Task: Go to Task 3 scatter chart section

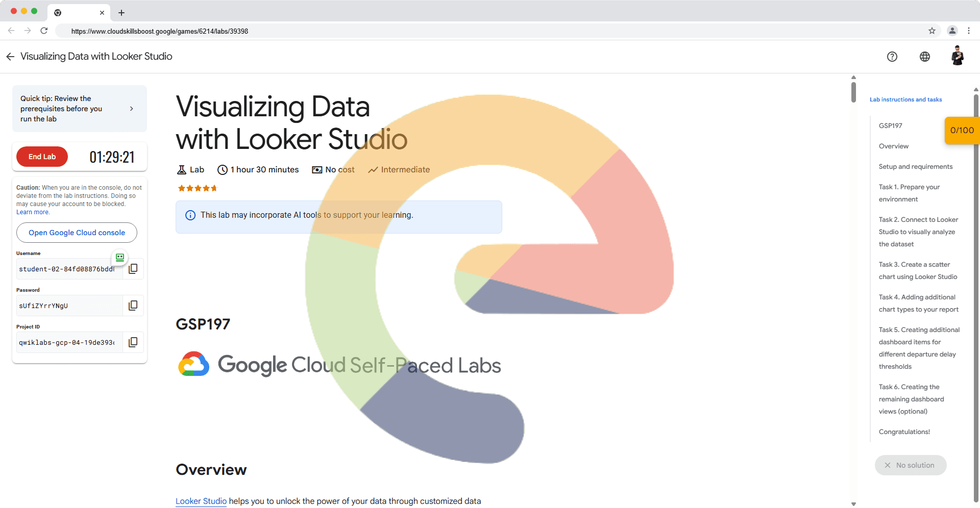Action: pos(917,271)
